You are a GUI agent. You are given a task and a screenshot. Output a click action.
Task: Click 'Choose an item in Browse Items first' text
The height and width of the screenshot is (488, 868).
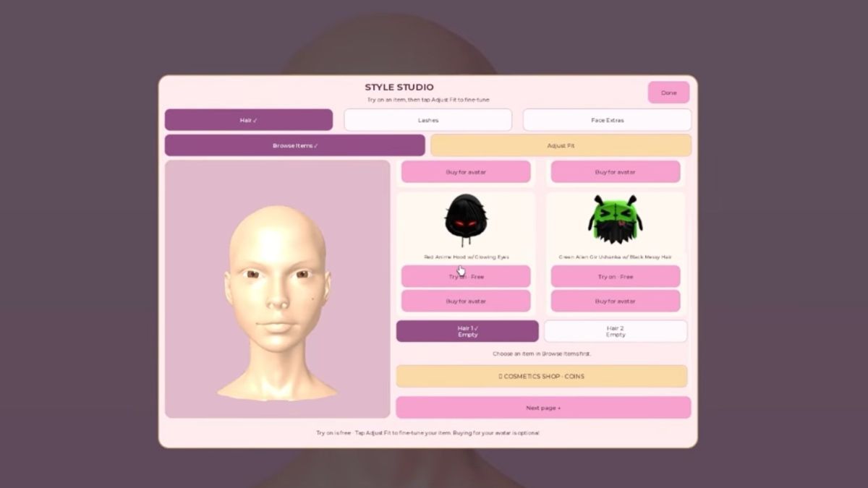(542, 354)
